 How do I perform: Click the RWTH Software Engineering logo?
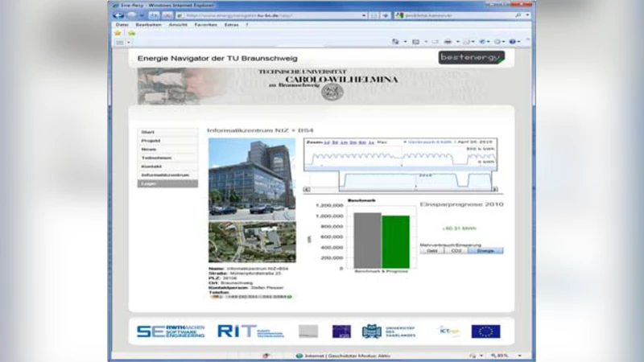point(170,331)
